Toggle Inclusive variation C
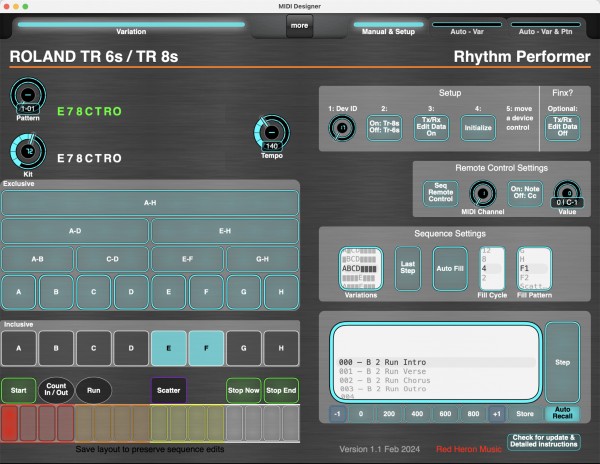 coord(94,348)
